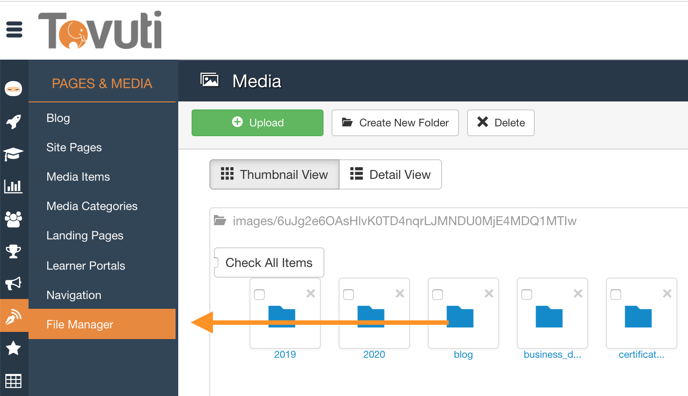Remove blog folder with its X

click(x=489, y=293)
